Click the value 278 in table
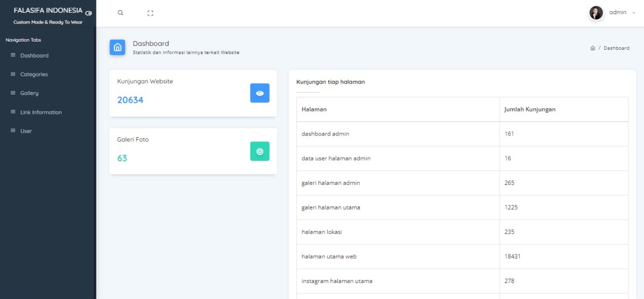This screenshot has width=644, height=299. point(509,281)
